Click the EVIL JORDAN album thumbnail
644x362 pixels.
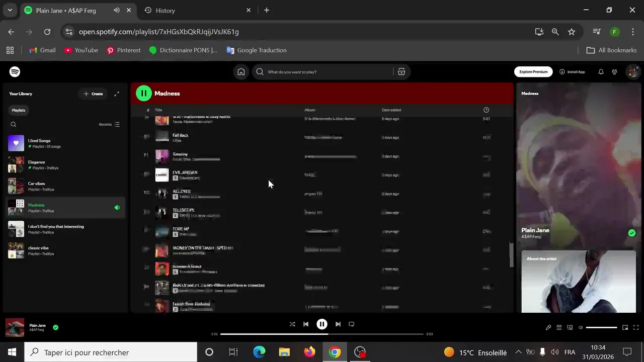(x=162, y=175)
